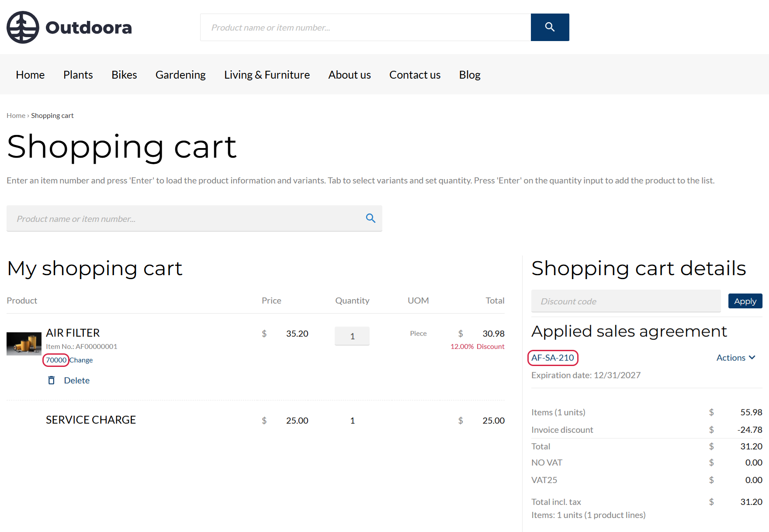Screen dimensions: 769x532
Task: Select Living & Furniture in navigation
Action: [x=267, y=75]
